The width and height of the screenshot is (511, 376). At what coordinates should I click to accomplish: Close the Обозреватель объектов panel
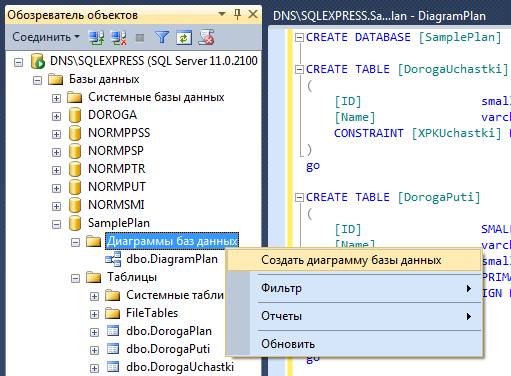tap(253, 14)
